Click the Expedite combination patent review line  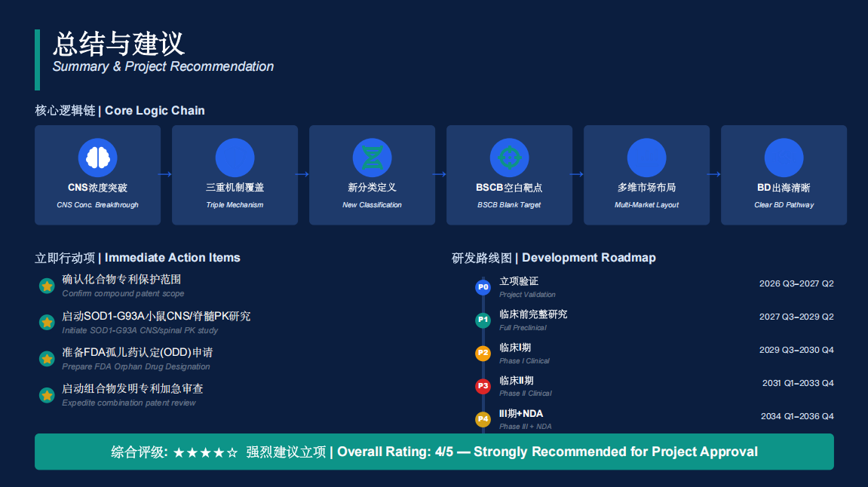pos(129,403)
